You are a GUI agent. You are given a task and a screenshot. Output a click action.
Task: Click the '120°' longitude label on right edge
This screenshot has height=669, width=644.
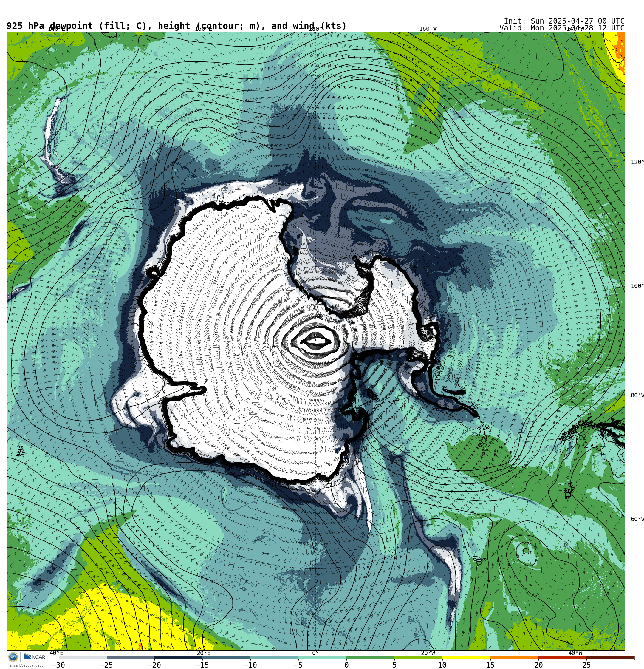637,162
